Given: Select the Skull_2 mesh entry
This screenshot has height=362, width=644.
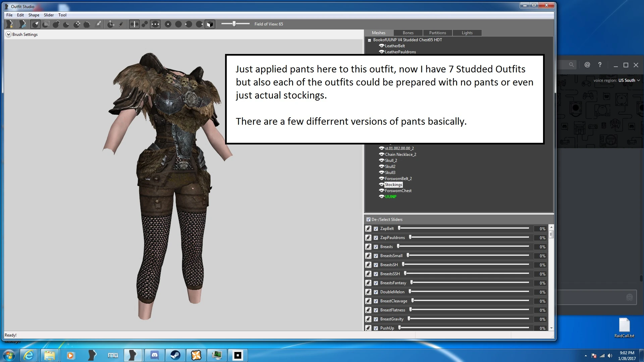Looking at the screenshot, I should click(x=391, y=161).
